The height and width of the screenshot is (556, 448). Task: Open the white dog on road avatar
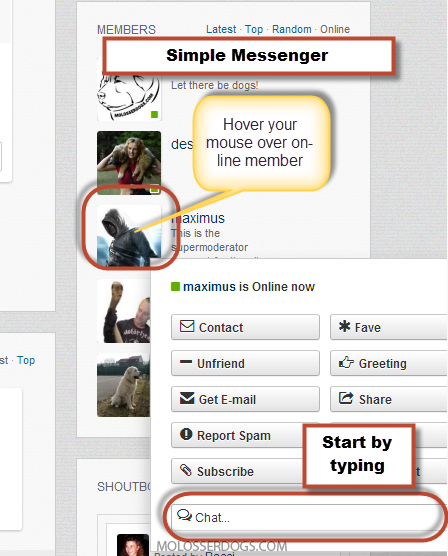[x=123, y=385]
